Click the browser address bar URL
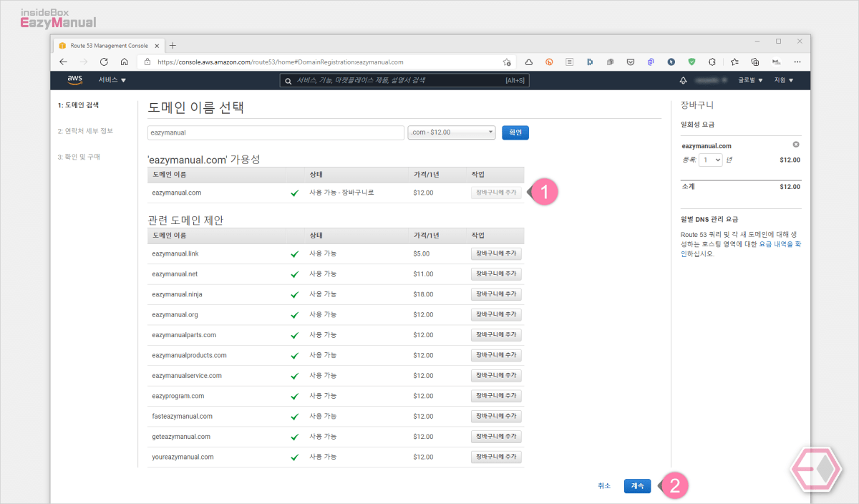Image resolution: width=859 pixels, height=504 pixels. 280,62
